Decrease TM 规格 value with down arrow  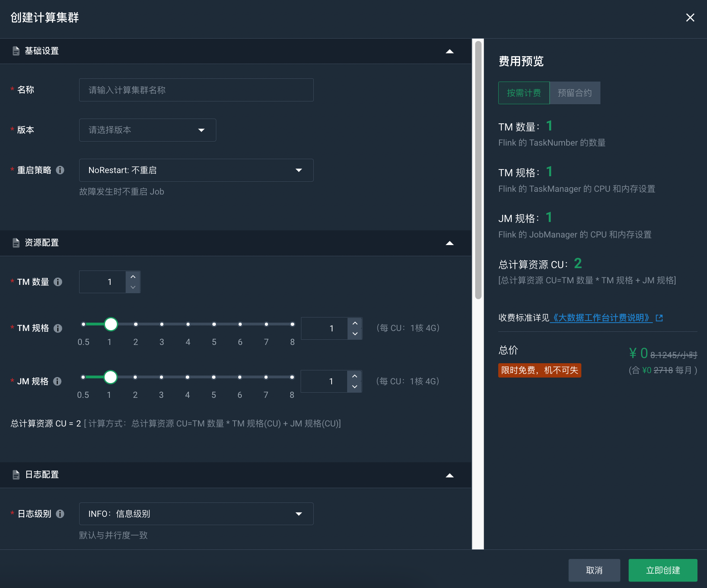pyautogui.click(x=355, y=334)
